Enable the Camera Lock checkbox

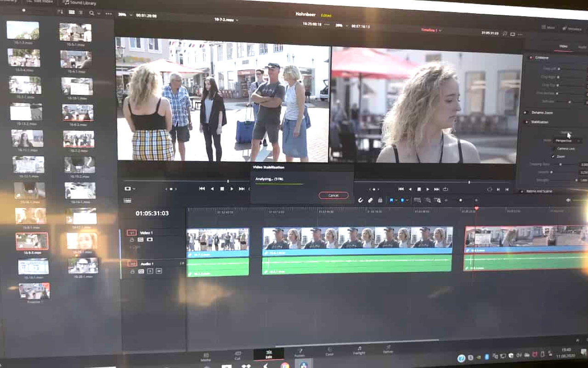coord(554,149)
